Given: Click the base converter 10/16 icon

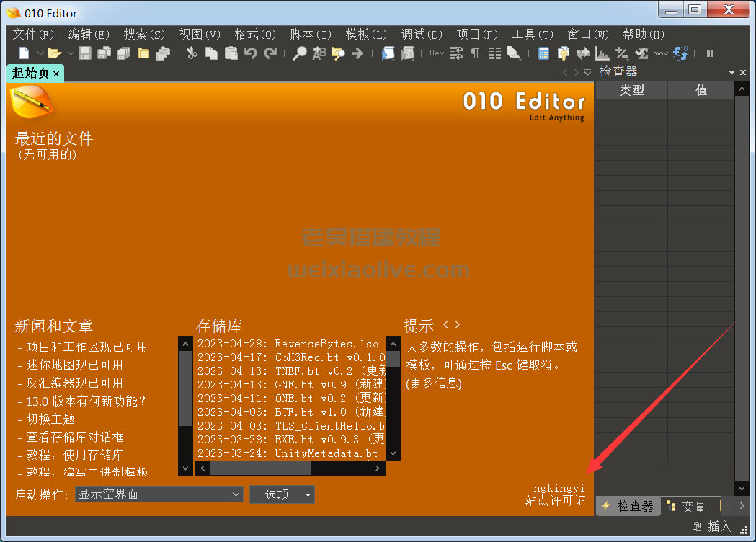Looking at the screenshot, I should click(x=680, y=53).
